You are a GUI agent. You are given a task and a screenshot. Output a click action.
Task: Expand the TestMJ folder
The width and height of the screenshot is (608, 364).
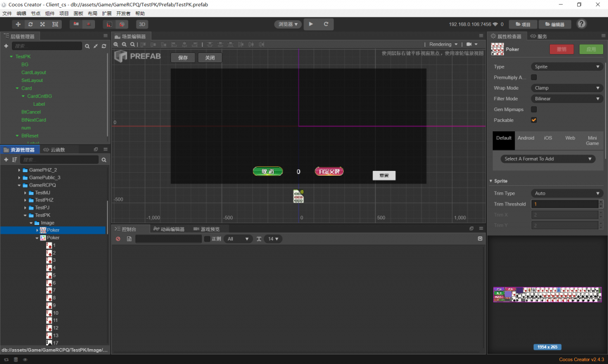[26, 192]
